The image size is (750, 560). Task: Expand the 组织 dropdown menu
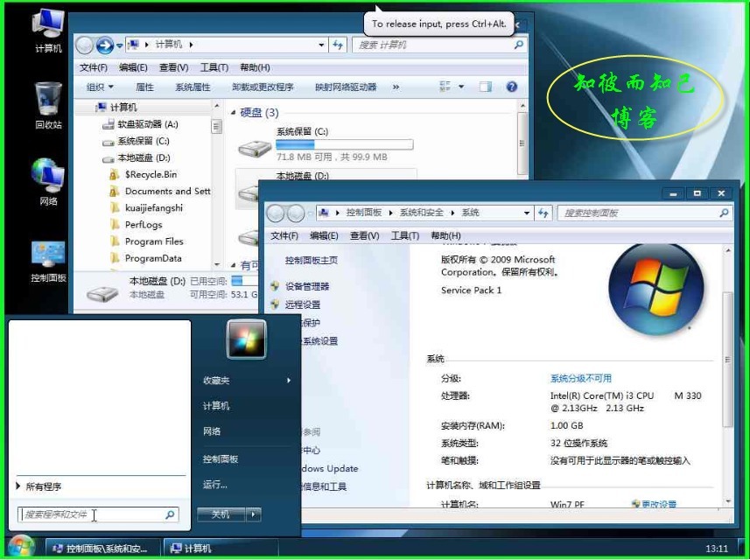coord(98,87)
